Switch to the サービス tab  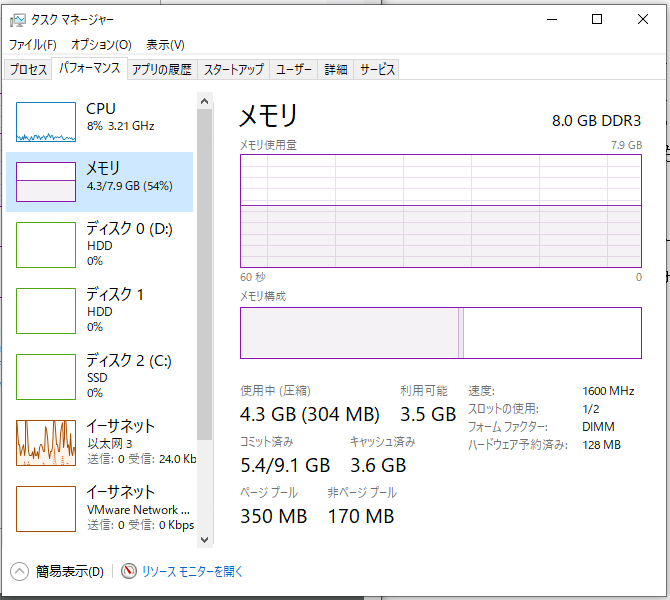click(x=377, y=69)
